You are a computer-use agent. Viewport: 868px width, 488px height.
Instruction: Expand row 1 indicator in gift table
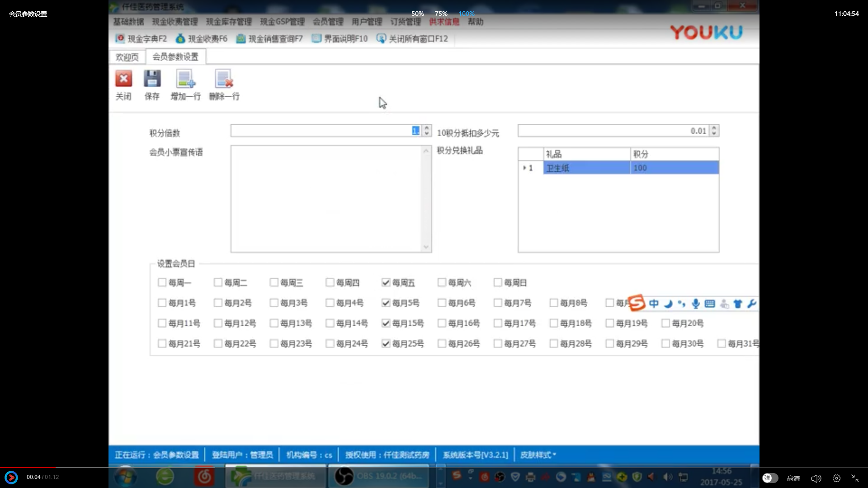pyautogui.click(x=524, y=168)
